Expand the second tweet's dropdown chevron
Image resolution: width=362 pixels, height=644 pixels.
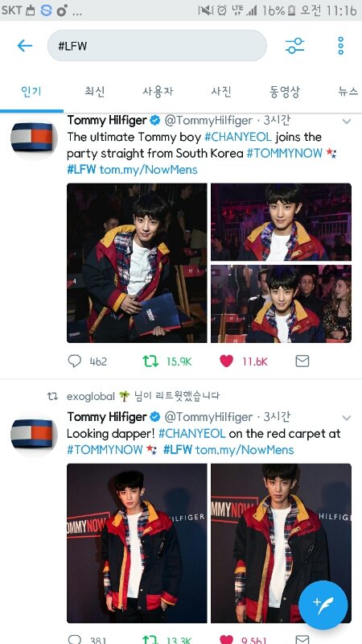[347, 418]
